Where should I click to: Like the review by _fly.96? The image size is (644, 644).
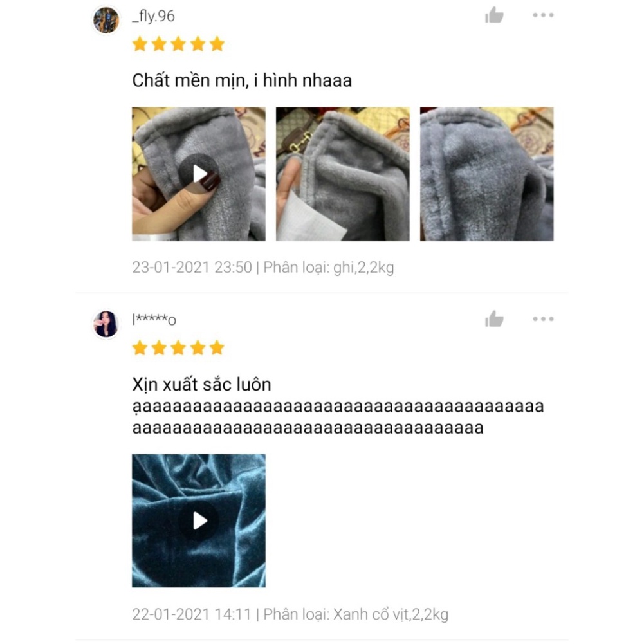[494, 15]
